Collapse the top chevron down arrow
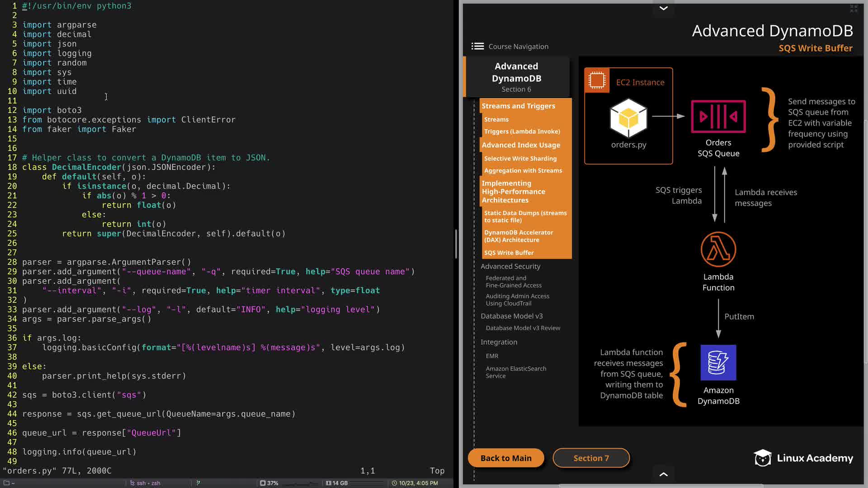This screenshot has height=488, width=868. coord(663,8)
